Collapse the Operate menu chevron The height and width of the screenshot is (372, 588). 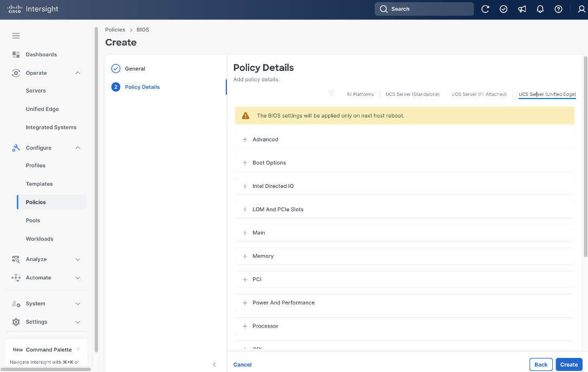coord(77,73)
